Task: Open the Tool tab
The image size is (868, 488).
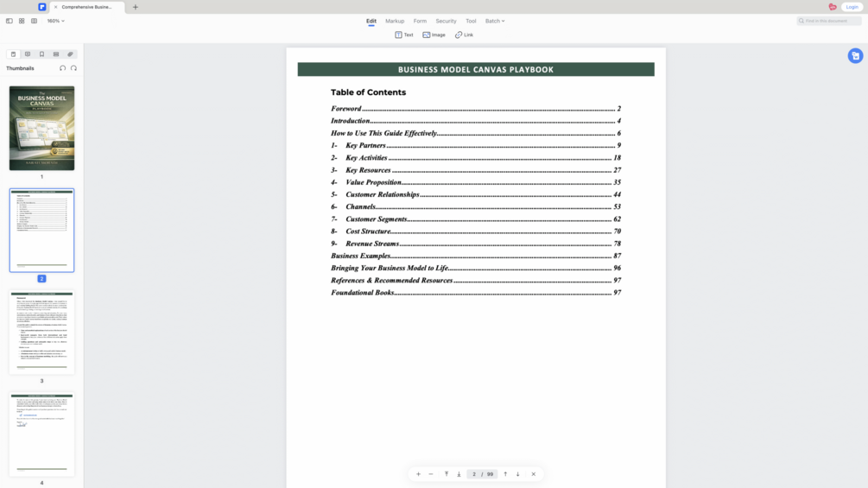Action: [471, 21]
